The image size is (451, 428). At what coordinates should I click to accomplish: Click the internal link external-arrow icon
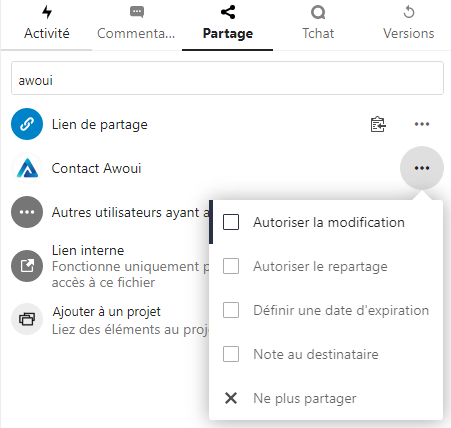point(27,266)
